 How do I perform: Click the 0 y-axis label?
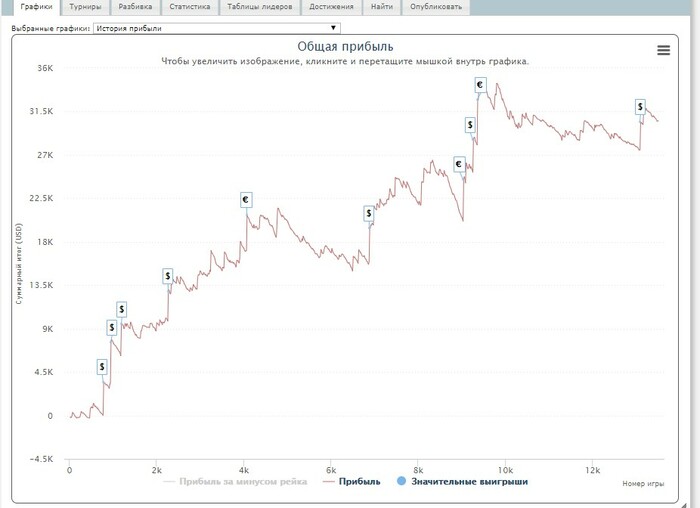tap(50, 416)
